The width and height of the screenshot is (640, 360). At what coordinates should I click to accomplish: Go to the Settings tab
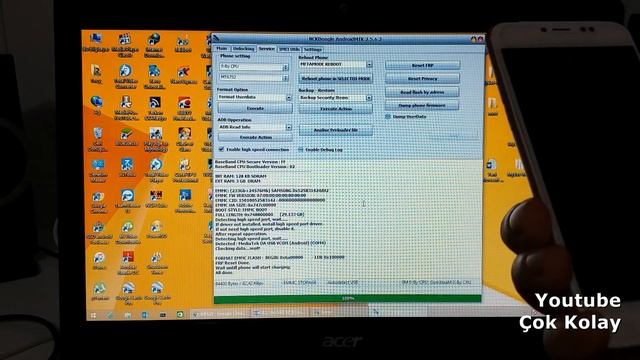[313, 49]
